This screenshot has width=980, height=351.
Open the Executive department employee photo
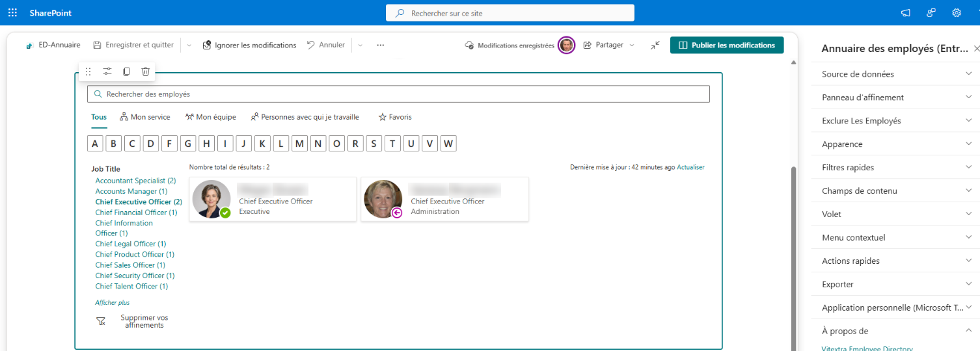click(x=211, y=199)
